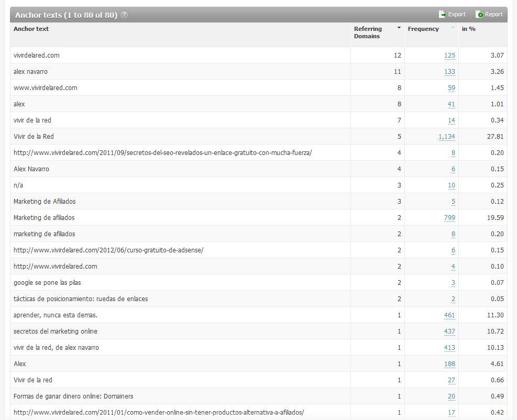Open frequency link 188 for Alex row
This screenshot has width=517, height=420.
[449, 363]
